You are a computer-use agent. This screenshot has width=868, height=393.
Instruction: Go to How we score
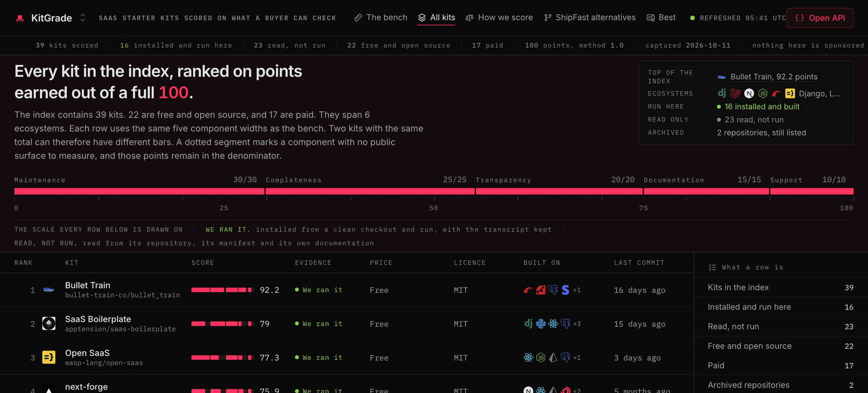click(x=499, y=18)
